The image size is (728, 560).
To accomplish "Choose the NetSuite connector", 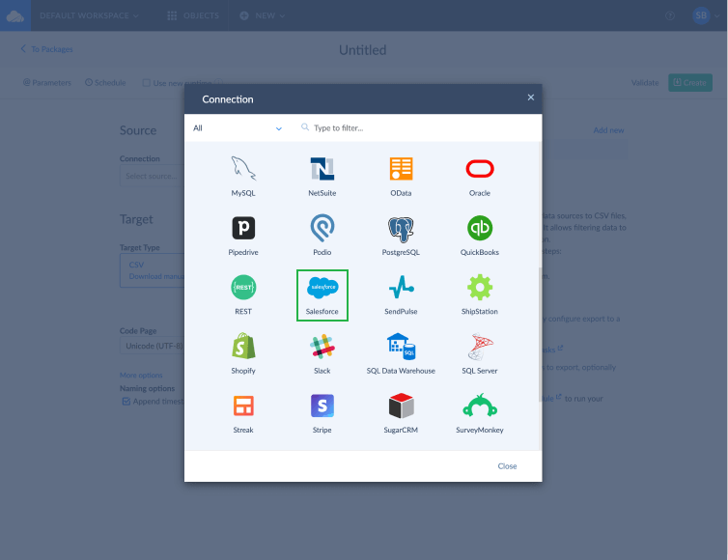I will (322, 177).
